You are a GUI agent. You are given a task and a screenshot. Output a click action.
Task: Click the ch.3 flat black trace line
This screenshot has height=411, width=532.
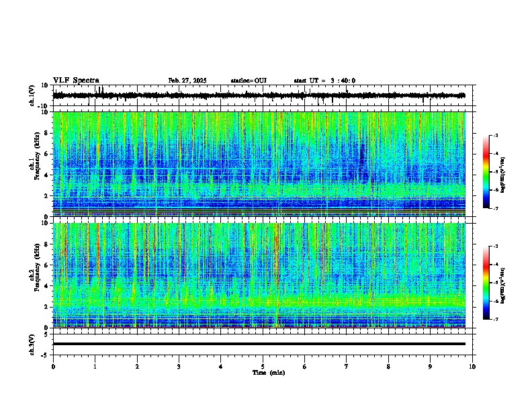(259, 344)
